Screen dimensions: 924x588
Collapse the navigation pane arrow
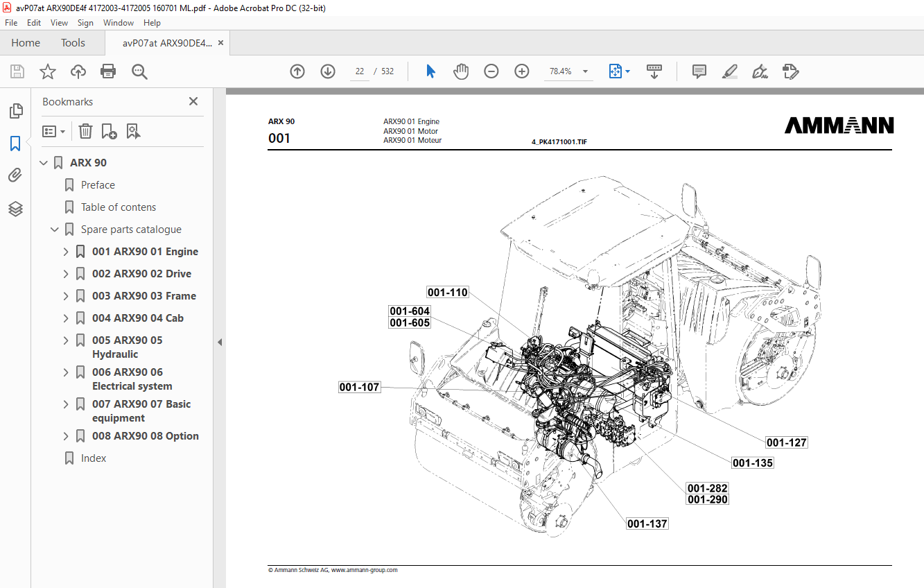220,342
